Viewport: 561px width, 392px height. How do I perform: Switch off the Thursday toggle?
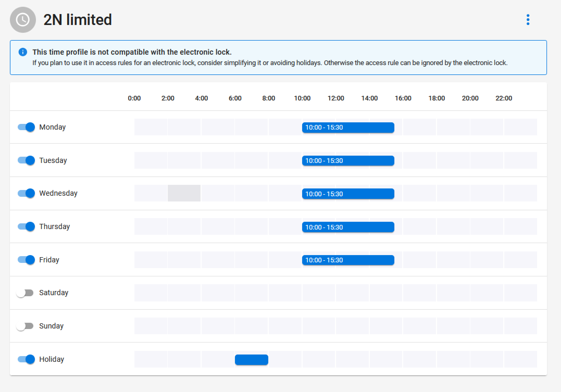click(26, 226)
